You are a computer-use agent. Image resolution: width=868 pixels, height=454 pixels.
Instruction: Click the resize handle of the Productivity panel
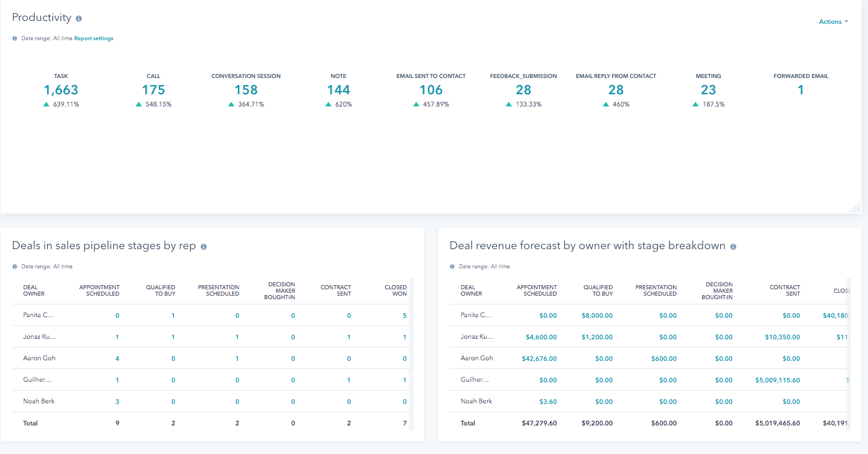coord(855,207)
